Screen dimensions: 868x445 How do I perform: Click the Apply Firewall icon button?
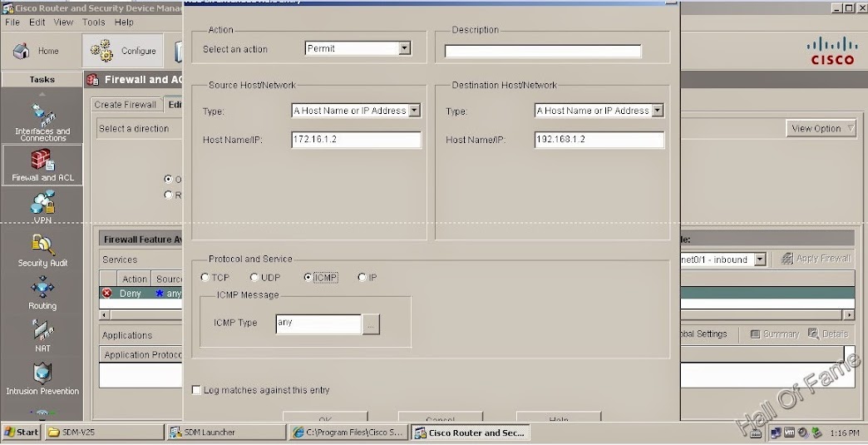click(x=815, y=259)
